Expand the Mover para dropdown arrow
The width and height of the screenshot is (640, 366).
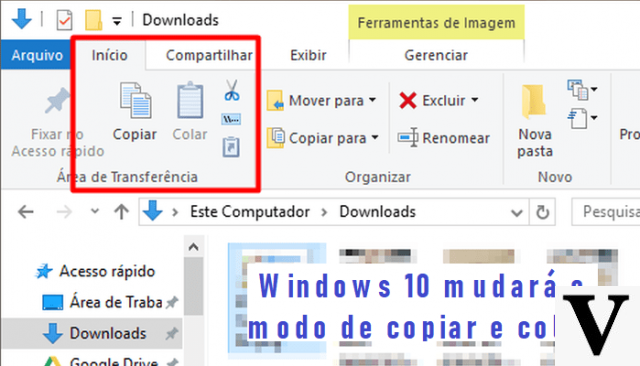373,100
